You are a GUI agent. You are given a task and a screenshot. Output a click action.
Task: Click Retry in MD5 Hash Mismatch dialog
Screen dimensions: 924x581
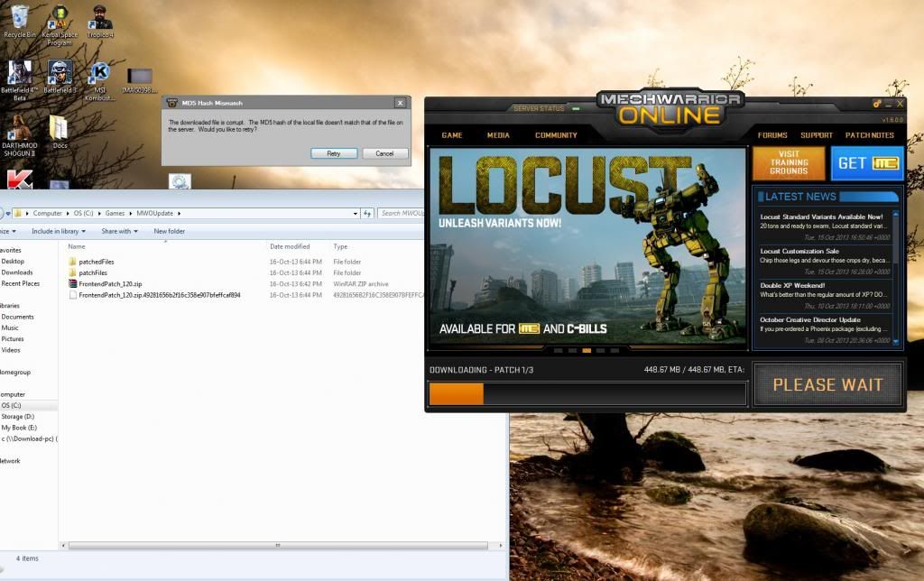334,153
